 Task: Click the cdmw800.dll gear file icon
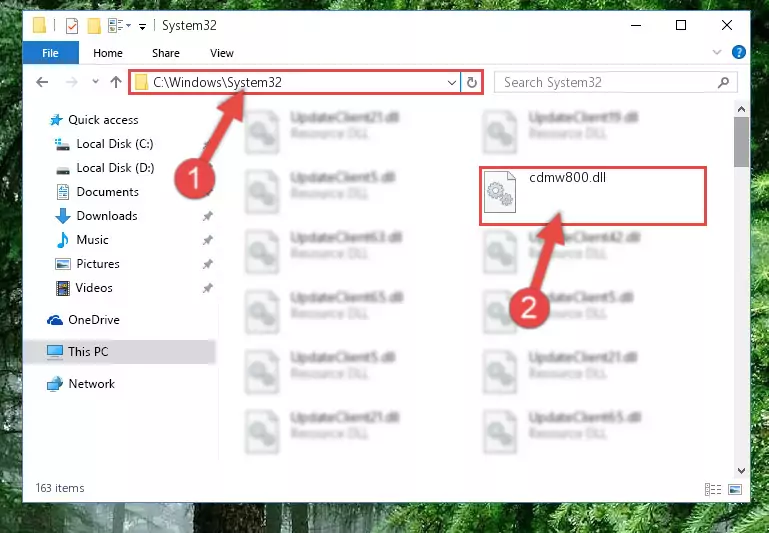point(499,192)
